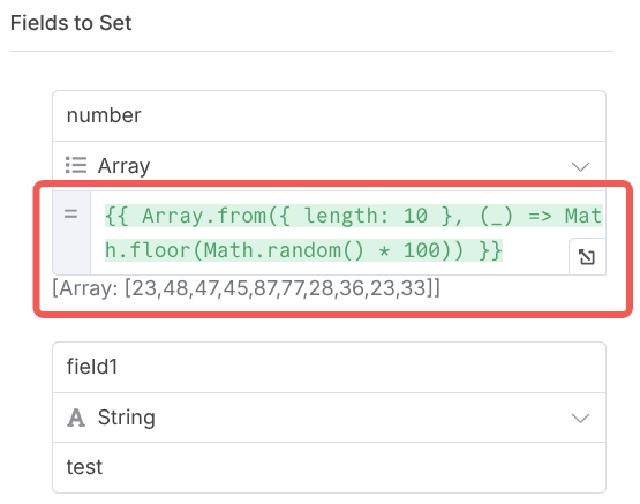Viewport: 640px width, 504px height.
Task: Place cursor after the closing "}}" braces
Action: click(506, 250)
